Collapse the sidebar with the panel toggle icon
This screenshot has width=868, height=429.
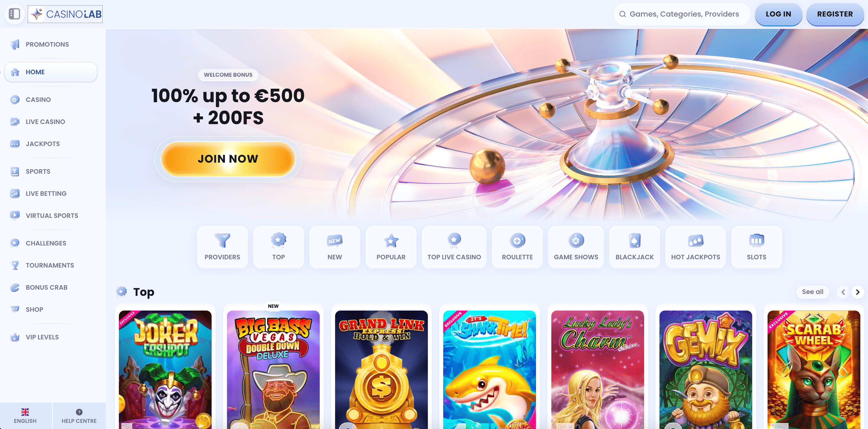[14, 14]
